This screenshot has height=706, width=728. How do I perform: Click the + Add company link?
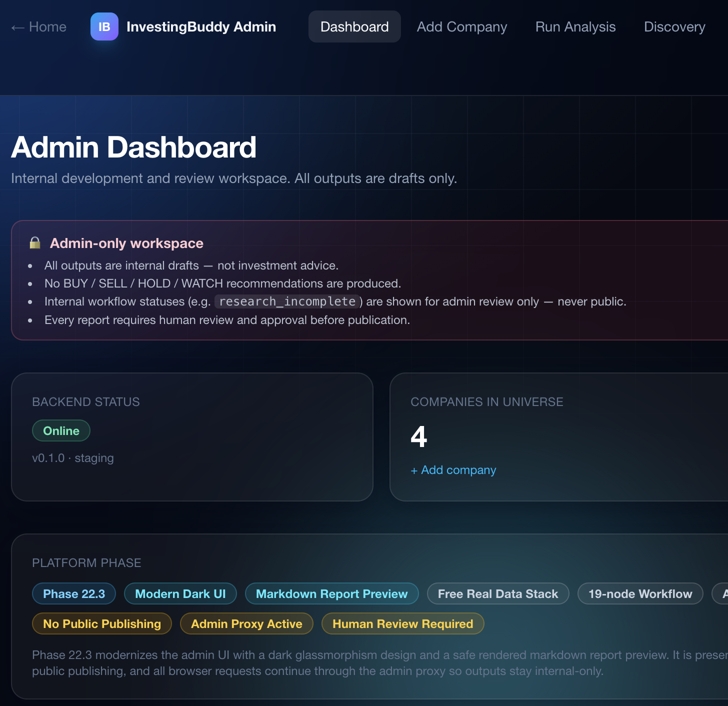click(x=453, y=470)
